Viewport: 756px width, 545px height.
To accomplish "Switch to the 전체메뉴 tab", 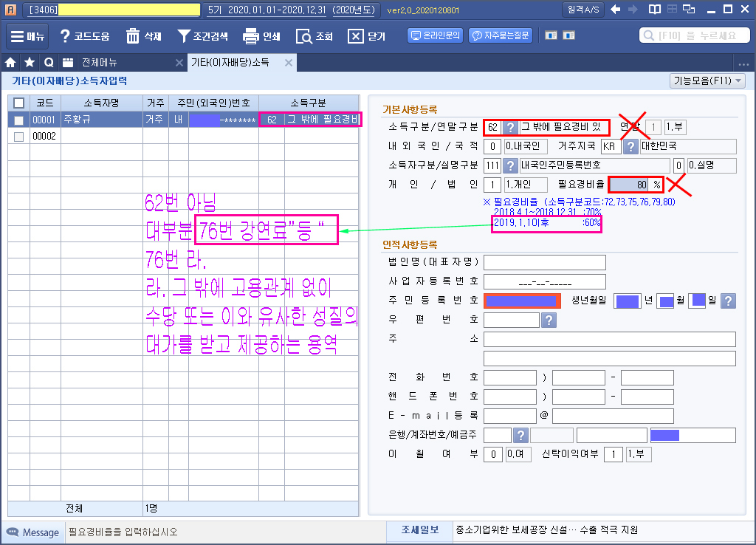I will [100, 62].
